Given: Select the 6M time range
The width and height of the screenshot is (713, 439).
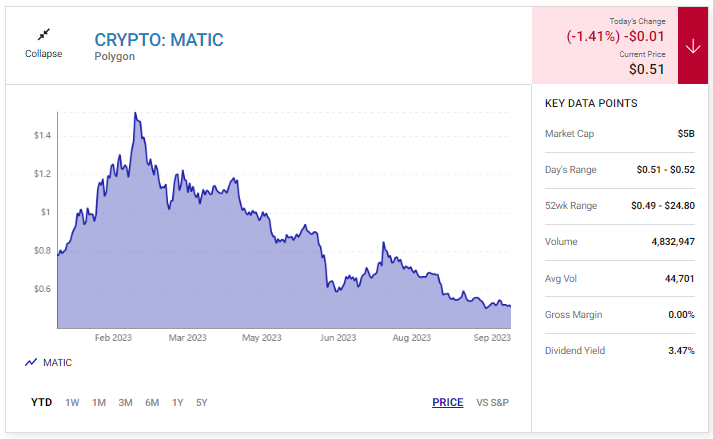Looking at the screenshot, I should click(152, 403).
